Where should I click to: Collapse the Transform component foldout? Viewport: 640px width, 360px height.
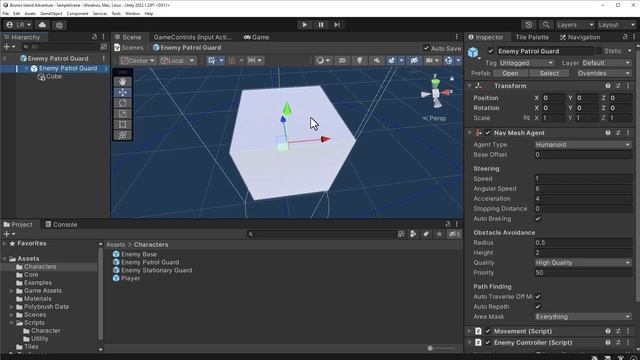[469, 86]
